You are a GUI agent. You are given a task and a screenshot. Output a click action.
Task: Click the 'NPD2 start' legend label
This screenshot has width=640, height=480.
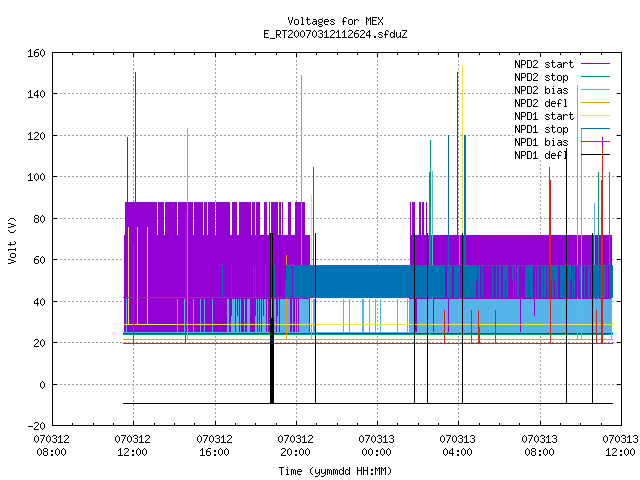[544, 64]
